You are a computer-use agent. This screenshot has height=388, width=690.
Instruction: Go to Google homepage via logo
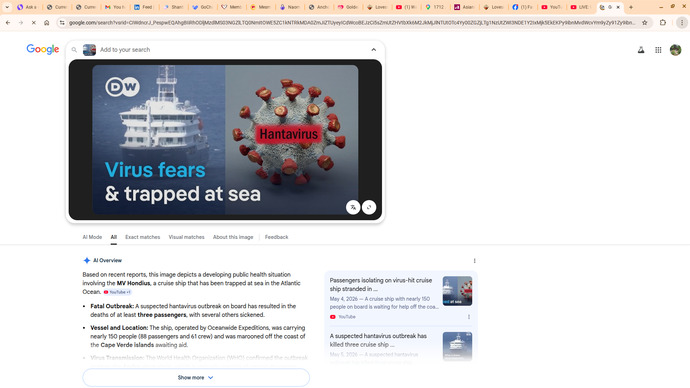pyautogui.click(x=43, y=49)
